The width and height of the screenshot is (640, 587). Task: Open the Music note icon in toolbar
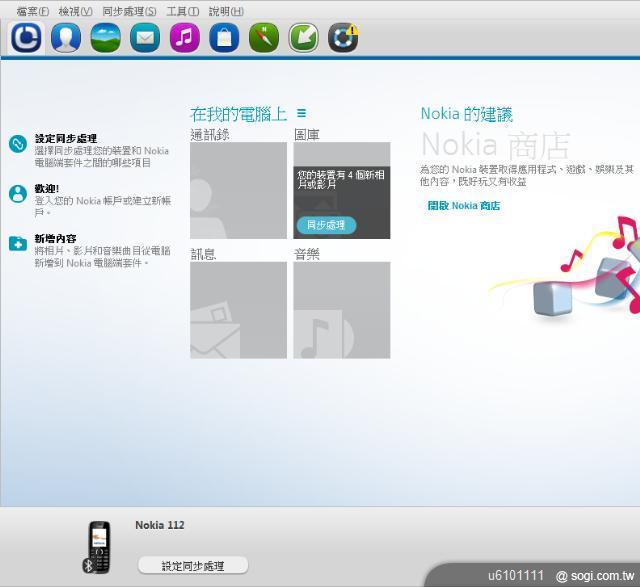pyautogui.click(x=184, y=38)
